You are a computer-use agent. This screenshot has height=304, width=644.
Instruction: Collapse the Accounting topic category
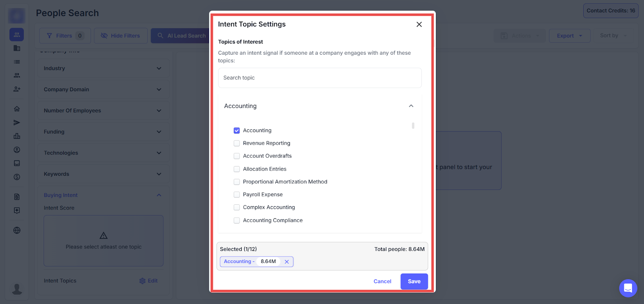411,106
